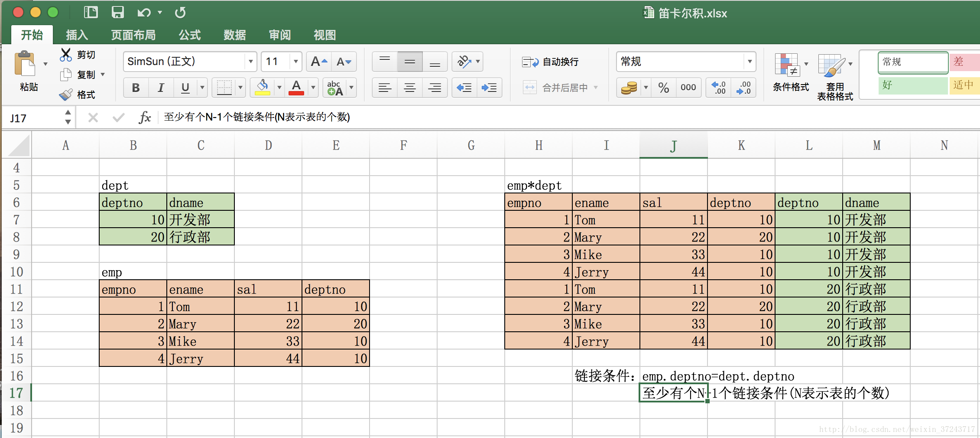
Task: Click the Redo circular arrow icon
Action: pyautogui.click(x=180, y=13)
